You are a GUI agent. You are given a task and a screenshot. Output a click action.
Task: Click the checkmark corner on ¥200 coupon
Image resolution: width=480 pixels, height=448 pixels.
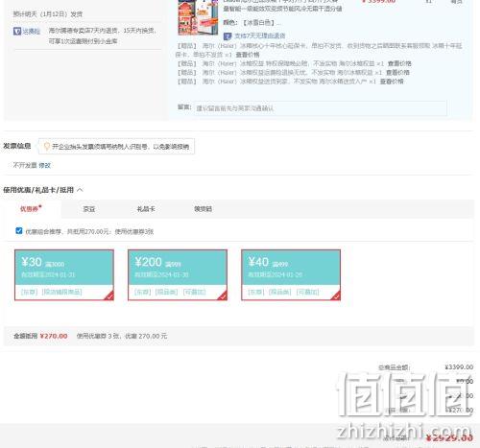(x=223, y=296)
